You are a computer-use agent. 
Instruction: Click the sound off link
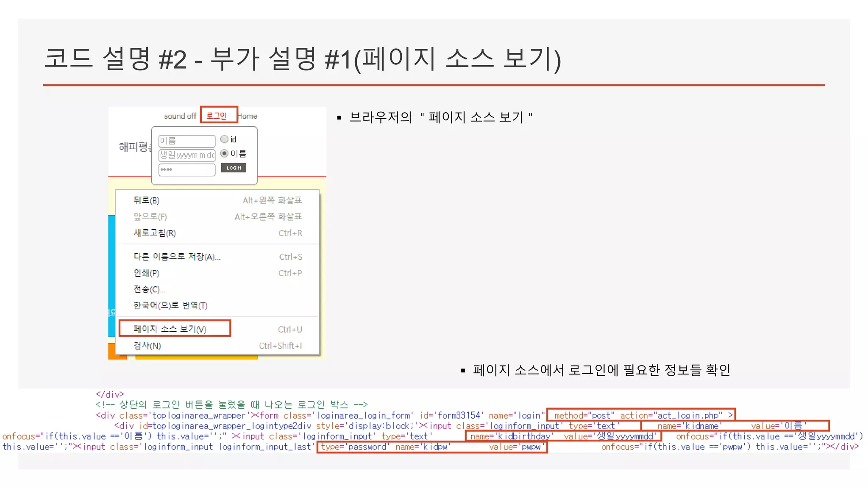coord(180,116)
